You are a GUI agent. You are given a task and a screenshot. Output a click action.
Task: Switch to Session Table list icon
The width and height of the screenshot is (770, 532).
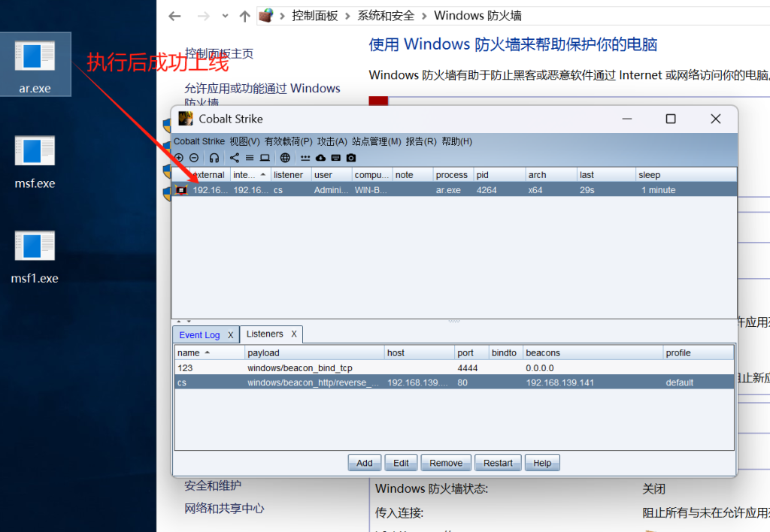coord(250,158)
